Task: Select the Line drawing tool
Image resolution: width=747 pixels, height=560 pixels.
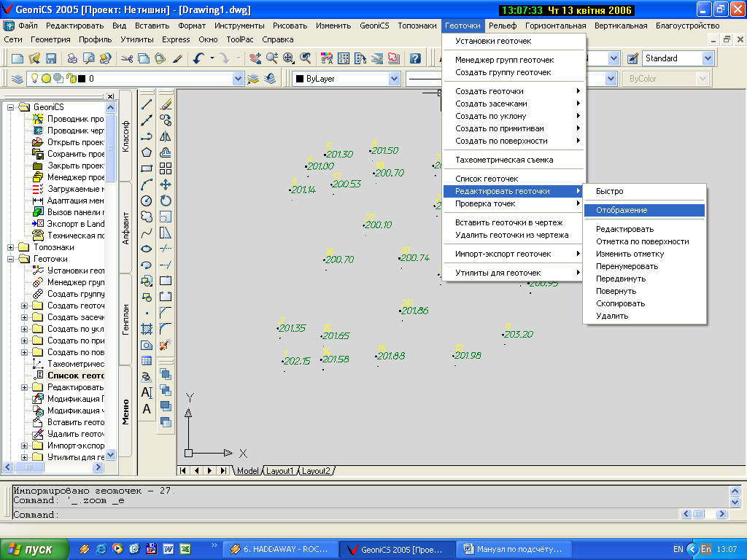Action: pyautogui.click(x=147, y=104)
